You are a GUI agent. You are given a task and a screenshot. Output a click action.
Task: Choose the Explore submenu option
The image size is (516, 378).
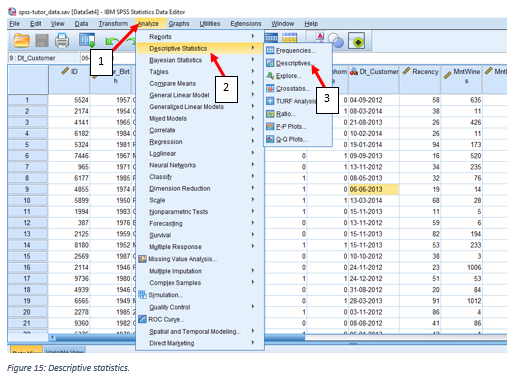pyautogui.click(x=284, y=76)
